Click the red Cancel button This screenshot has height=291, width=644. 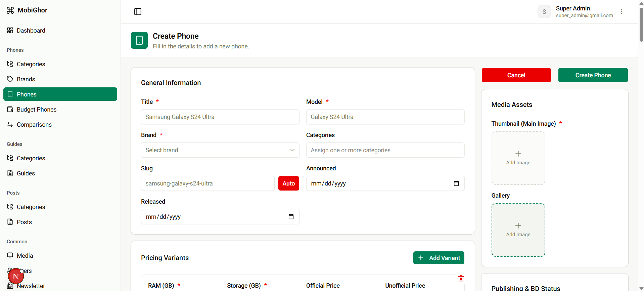point(516,75)
